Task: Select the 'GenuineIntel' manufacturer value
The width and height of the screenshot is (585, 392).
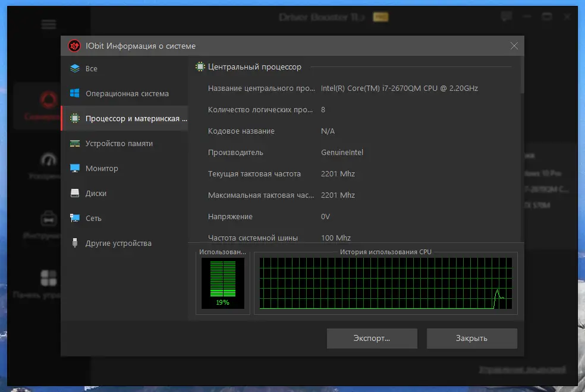Action: tap(342, 153)
